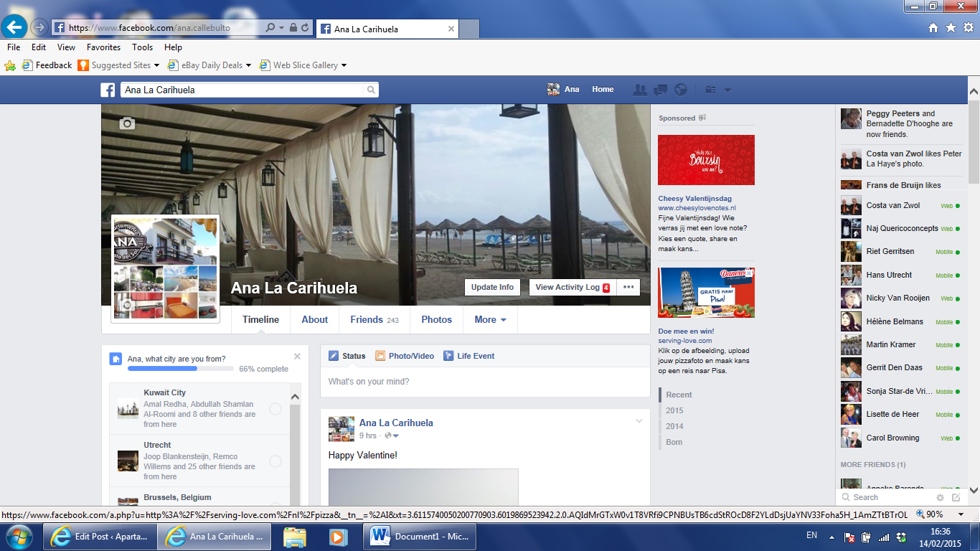Click the camera icon on cover photo
980x551 pixels.
127,123
